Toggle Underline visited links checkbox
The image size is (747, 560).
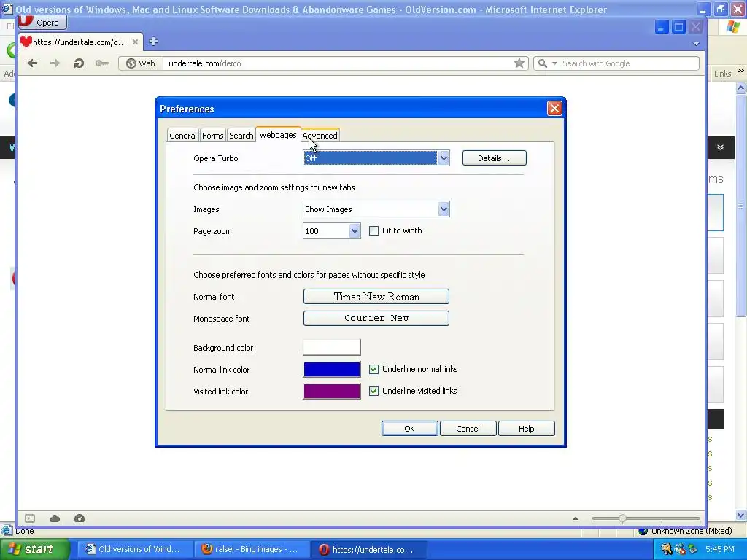(374, 391)
